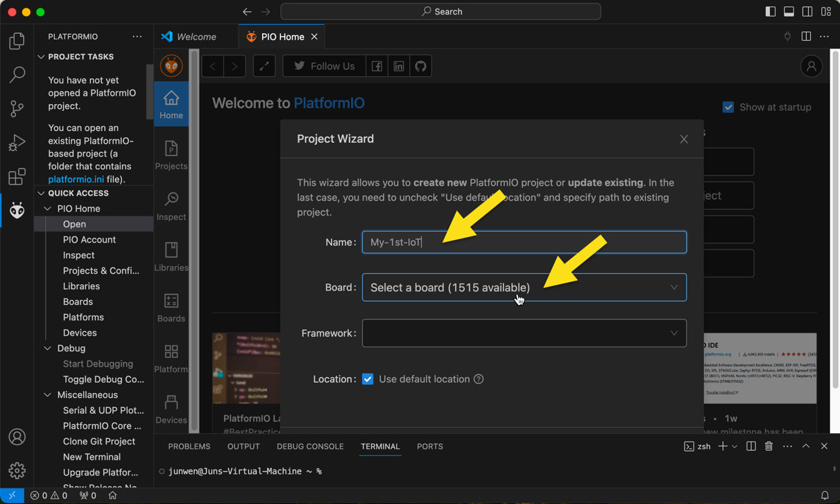The height and width of the screenshot is (504, 840).
Task: Toggle the secondary side bar layout button
Action: [807, 12]
